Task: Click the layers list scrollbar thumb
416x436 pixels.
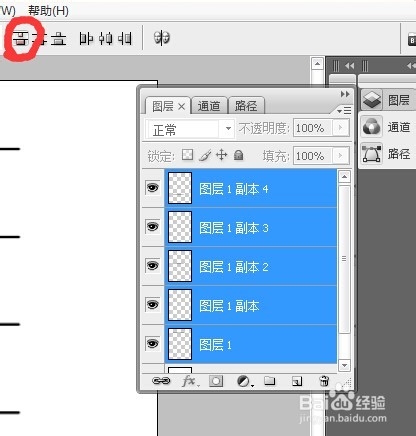Action: point(344,259)
